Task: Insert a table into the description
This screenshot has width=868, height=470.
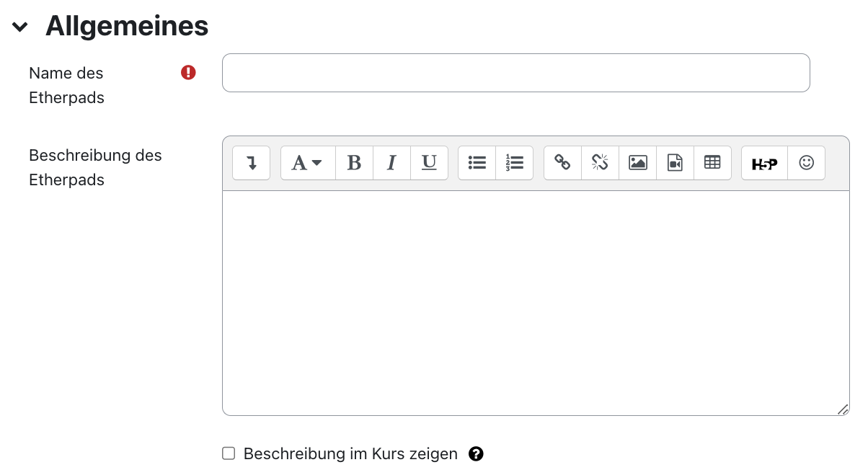Action: 712,163
